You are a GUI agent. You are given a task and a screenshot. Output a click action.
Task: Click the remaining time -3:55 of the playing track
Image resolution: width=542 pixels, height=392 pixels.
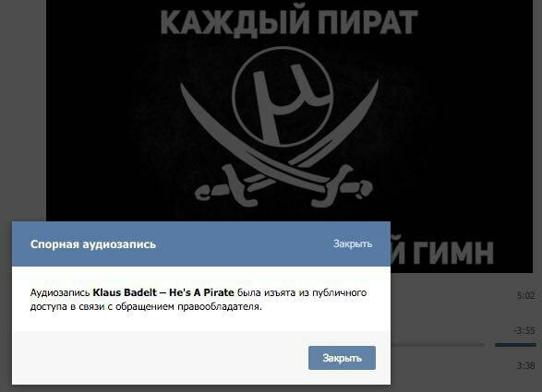point(524,330)
